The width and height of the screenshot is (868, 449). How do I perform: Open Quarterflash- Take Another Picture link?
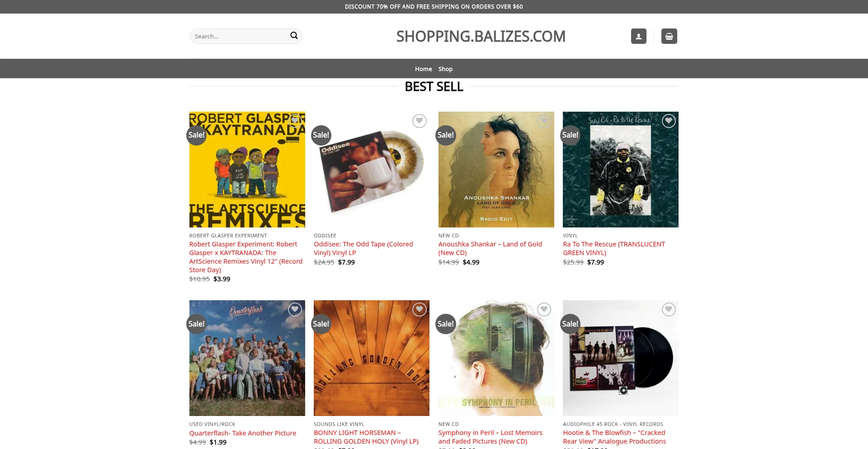click(x=243, y=433)
